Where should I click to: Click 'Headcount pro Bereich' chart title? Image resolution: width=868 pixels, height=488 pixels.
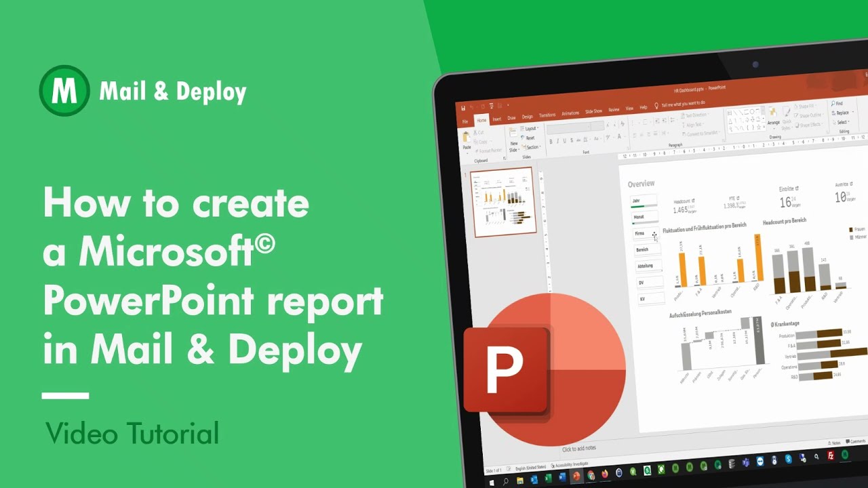tap(785, 222)
